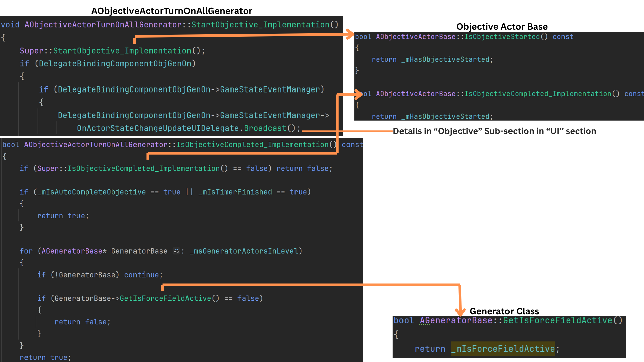Screen dimensions: 644x362
Task: Click the Objective Actor Base heading
Action: coord(502,27)
